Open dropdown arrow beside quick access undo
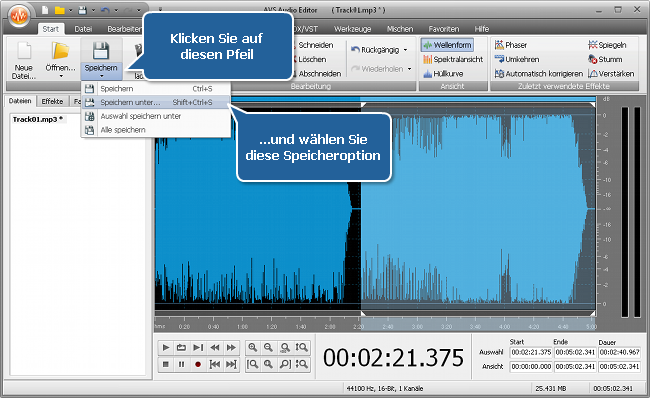This screenshot has width=650, height=398. coord(116,10)
